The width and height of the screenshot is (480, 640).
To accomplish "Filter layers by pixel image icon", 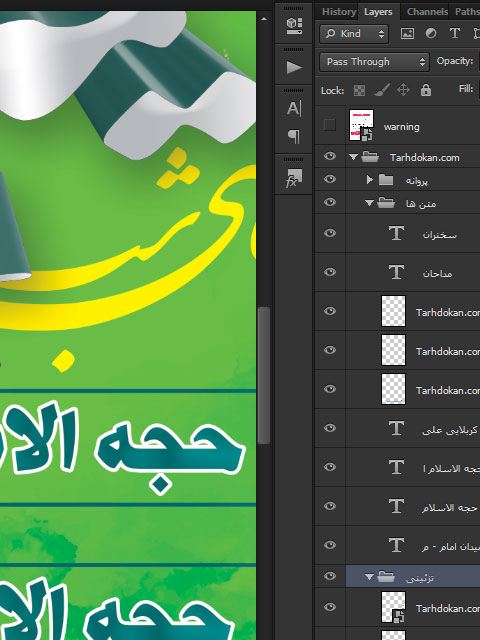I will (x=407, y=33).
